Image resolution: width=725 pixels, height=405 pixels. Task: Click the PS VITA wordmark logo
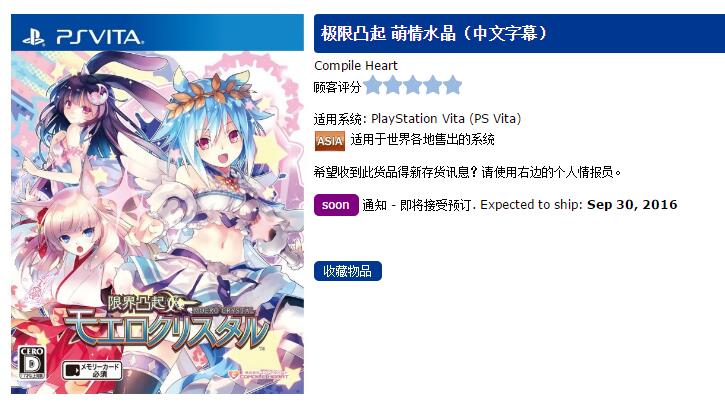click(x=100, y=37)
